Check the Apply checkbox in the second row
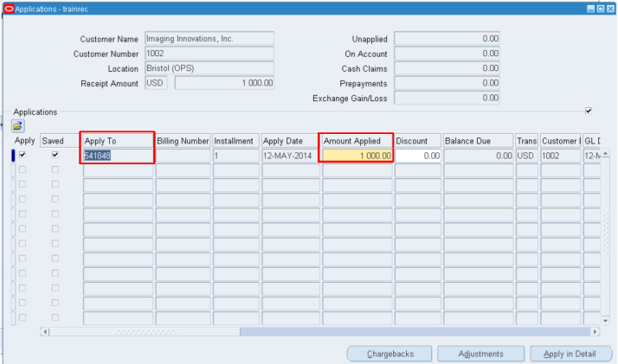The height and width of the screenshot is (364, 618). point(23,170)
